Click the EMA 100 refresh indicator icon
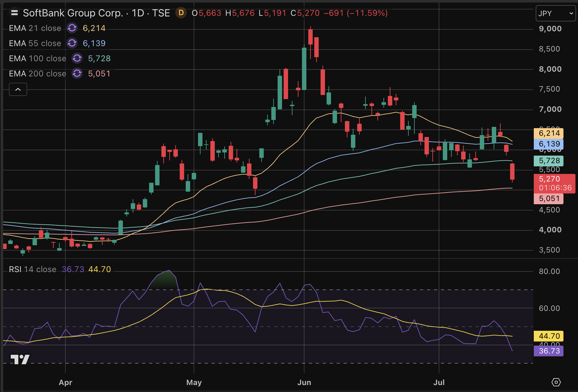The height and width of the screenshot is (392, 578). tap(77, 58)
